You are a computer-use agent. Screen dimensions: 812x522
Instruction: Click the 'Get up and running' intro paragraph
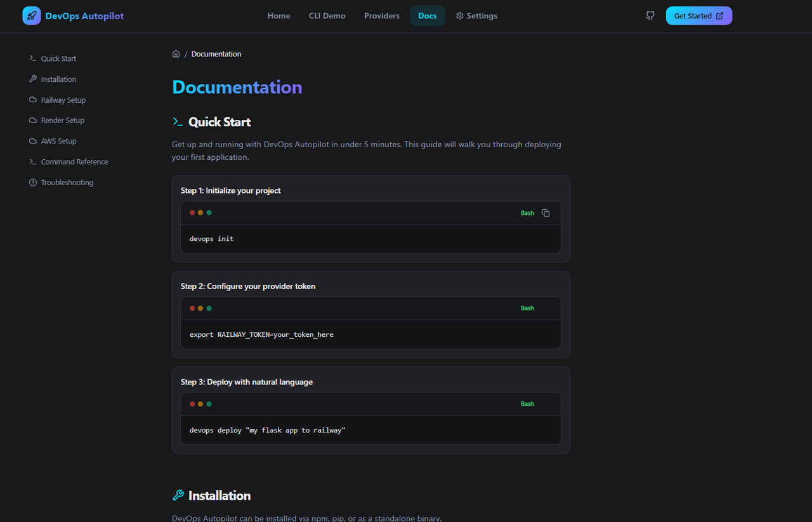coord(367,150)
